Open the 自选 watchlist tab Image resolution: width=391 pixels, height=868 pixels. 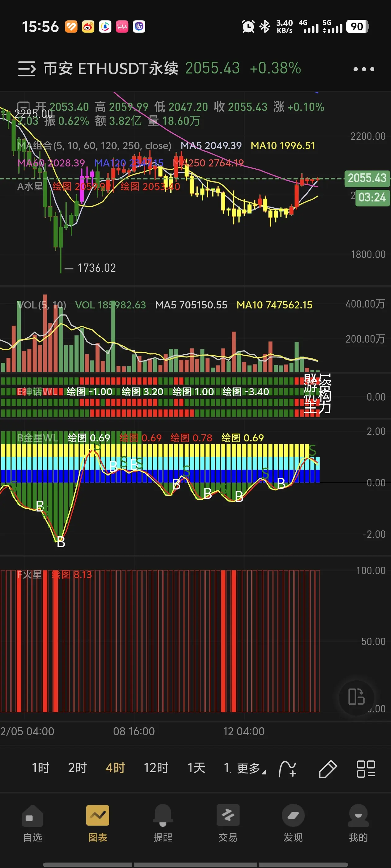(x=33, y=823)
